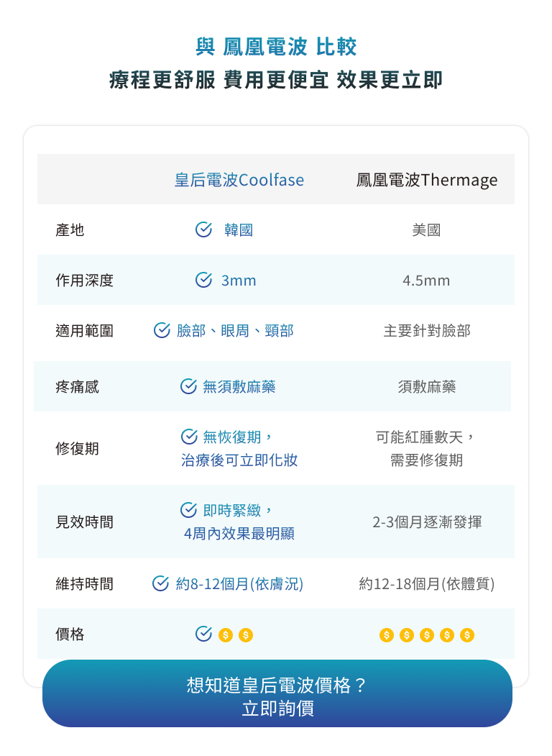This screenshot has height=756, width=552.
Task: Click the 4.5mm value under Thermage
Action: coord(426,281)
